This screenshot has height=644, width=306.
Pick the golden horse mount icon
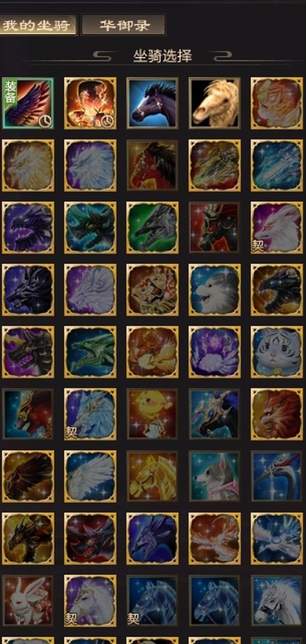(152, 476)
